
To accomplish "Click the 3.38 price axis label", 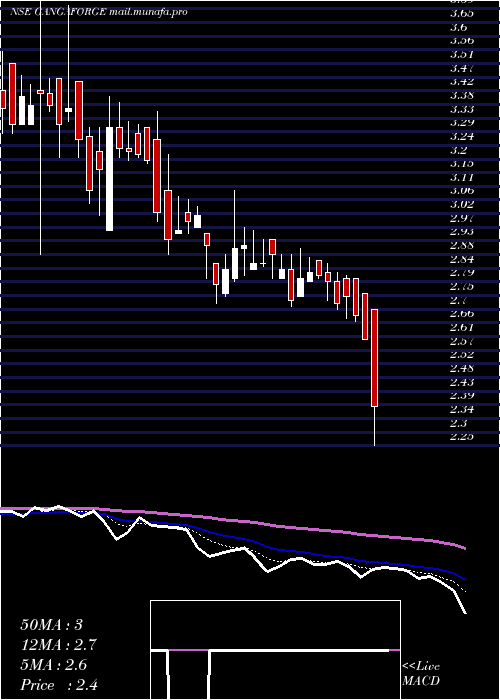I will (x=462, y=96).
